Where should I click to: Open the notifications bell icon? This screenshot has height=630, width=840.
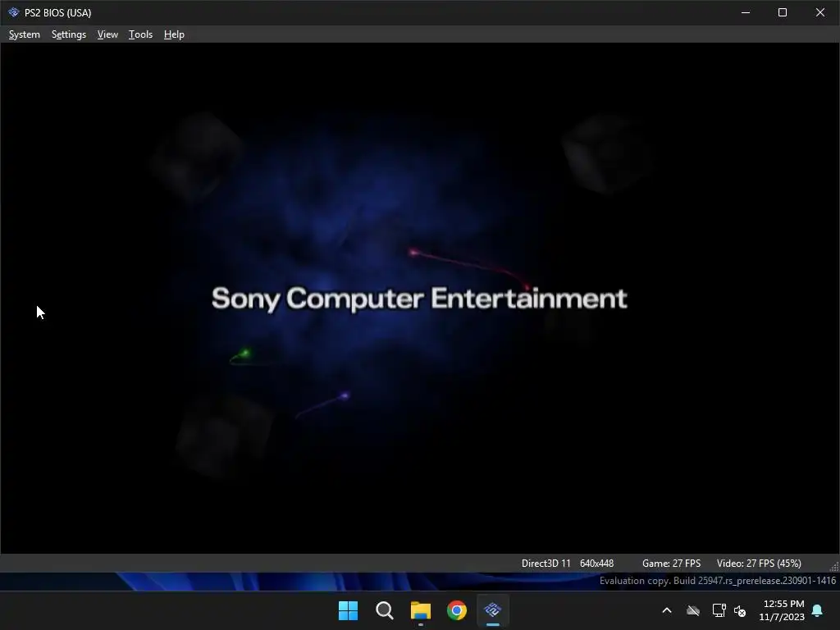pos(818,610)
